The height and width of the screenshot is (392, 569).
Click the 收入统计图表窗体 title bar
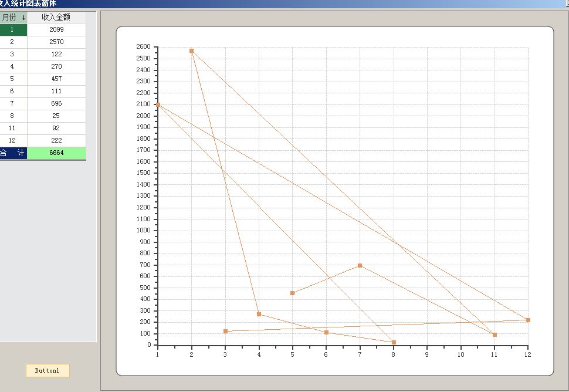click(x=284, y=4)
